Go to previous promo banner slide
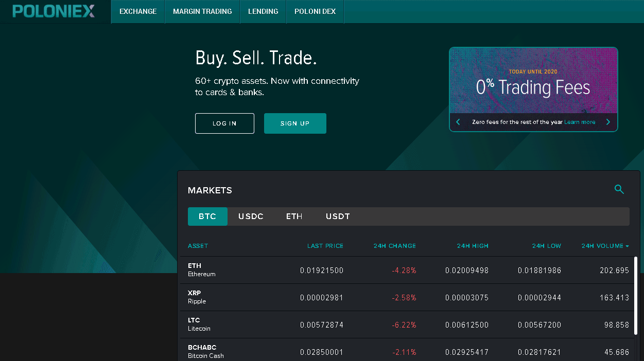 (x=458, y=122)
